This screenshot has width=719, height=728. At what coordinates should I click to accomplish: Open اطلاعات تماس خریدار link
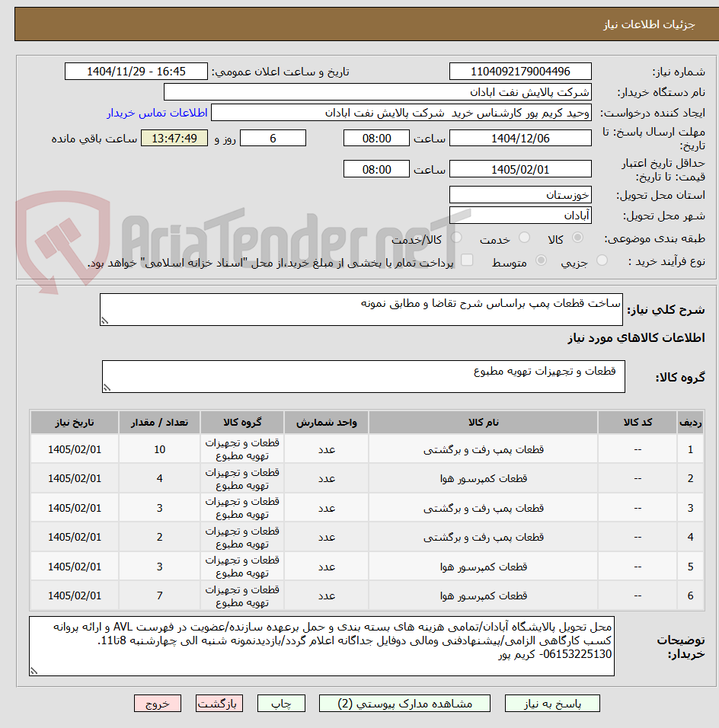pos(157,113)
